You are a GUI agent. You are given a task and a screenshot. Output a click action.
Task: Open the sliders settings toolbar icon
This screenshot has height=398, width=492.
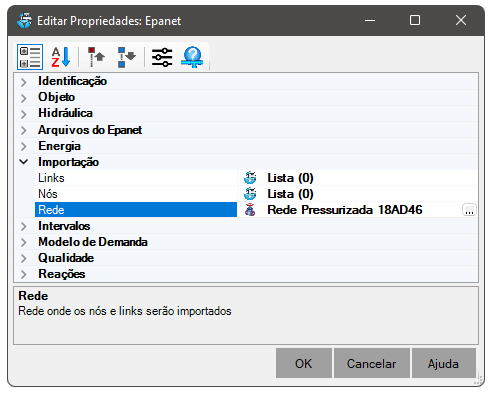pyautogui.click(x=162, y=57)
